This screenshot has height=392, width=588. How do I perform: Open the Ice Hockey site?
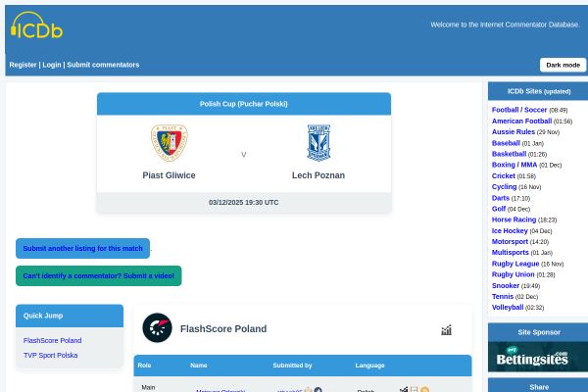click(510, 231)
